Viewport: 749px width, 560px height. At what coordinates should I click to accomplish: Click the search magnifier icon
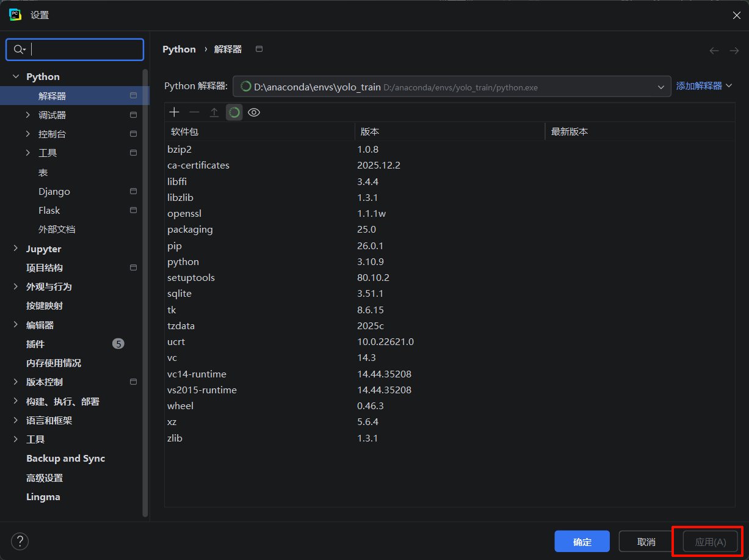coord(19,49)
